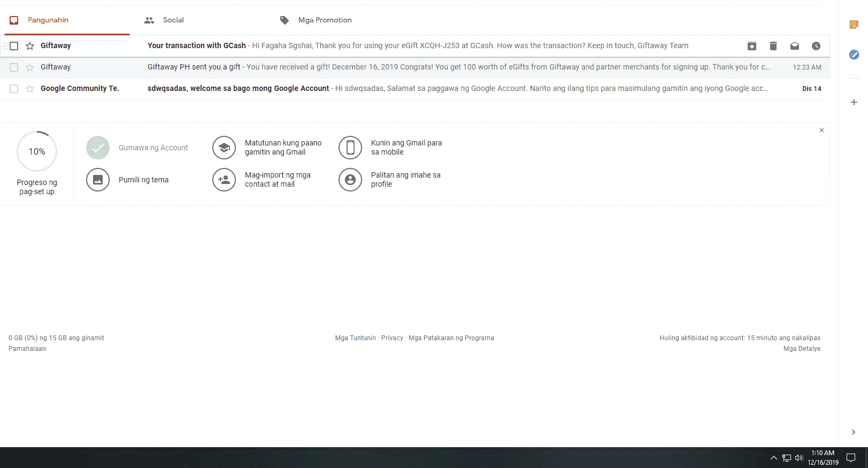
Task: Archive the GCash transaction email
Action: tap(751, 46)
